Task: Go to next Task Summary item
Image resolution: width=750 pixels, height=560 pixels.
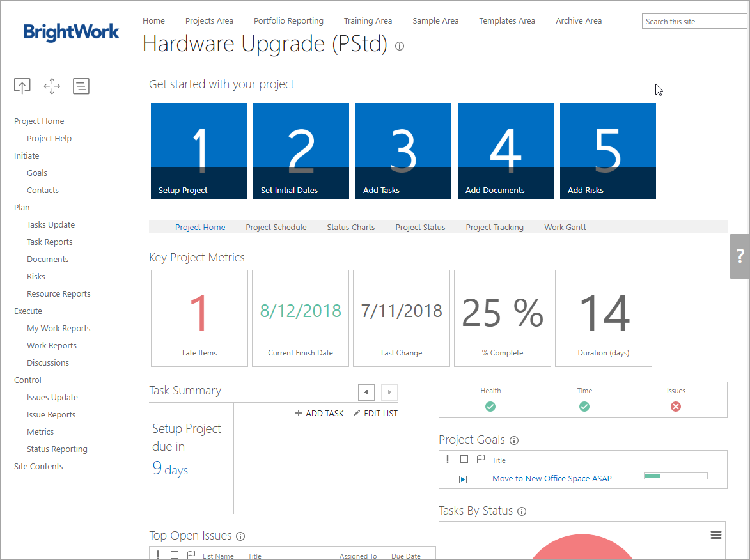Action: pos(389,392)
